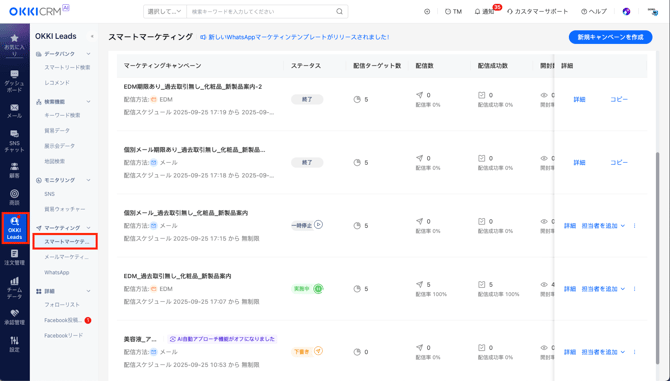Resume the paused 個別メール_過去取引無し campaign
The image size is (670, 381).
318,224
